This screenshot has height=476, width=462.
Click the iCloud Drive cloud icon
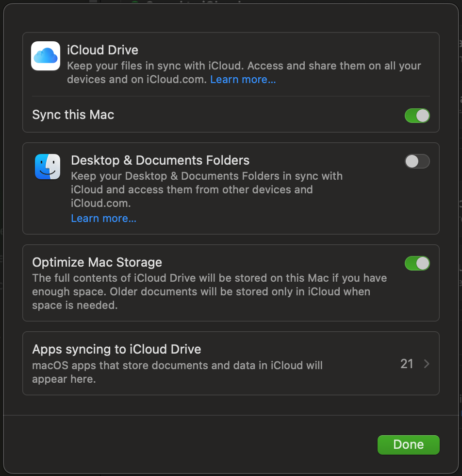[46, 56]
